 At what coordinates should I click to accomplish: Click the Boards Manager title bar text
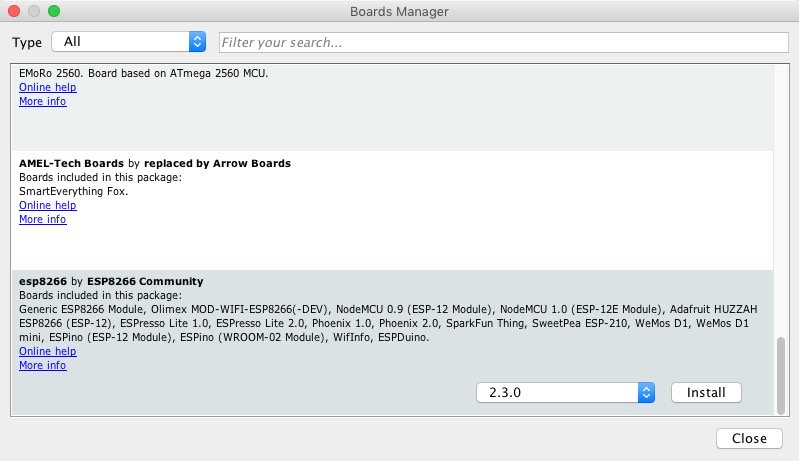399,12
